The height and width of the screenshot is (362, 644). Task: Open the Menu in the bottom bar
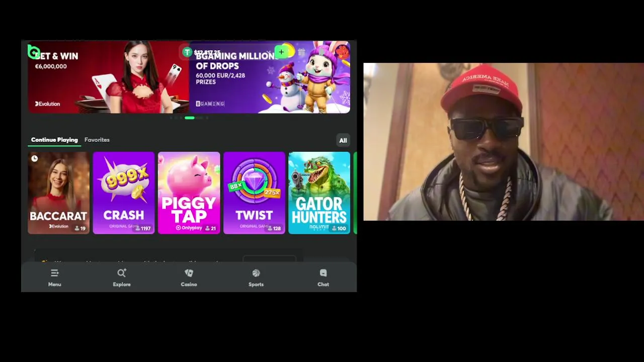point(55,278)
